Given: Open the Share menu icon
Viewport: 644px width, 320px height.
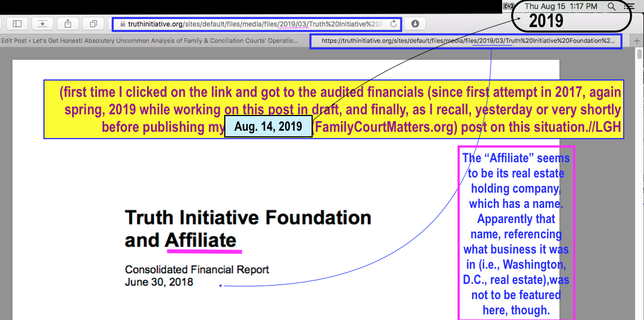Looking at the screenshot, I should coord(68,24).
